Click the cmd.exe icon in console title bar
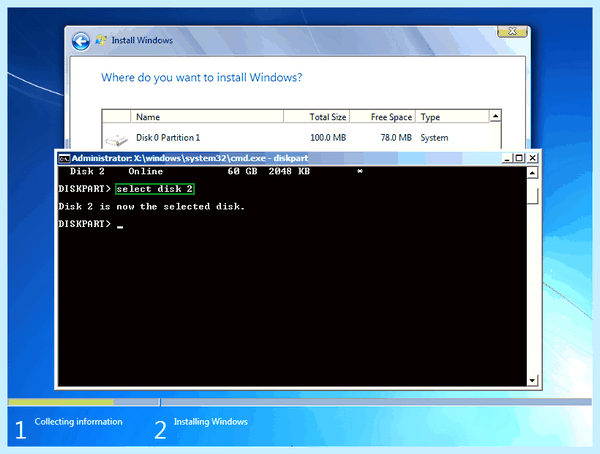 pos(64,158)
